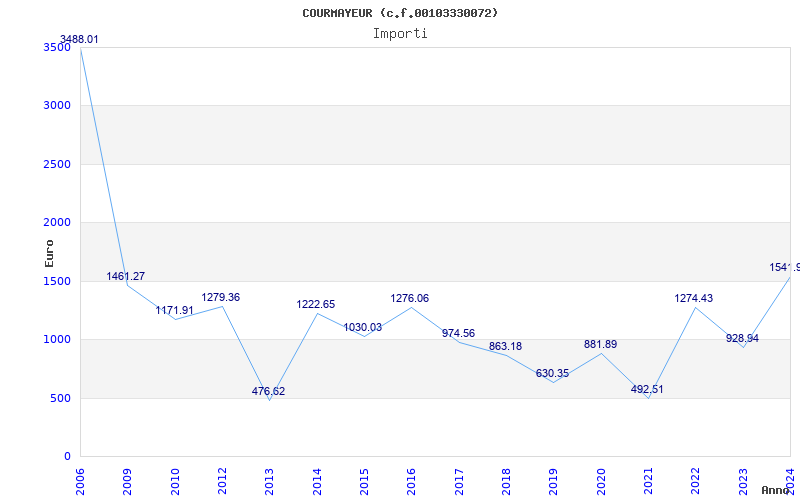Click the 881.89 data label

click(600, 345)
